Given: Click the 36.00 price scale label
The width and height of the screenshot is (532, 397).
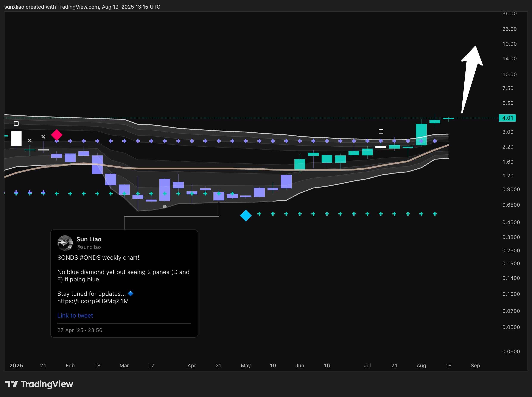Looking at the screenshot, I should (x=509, y=14).
